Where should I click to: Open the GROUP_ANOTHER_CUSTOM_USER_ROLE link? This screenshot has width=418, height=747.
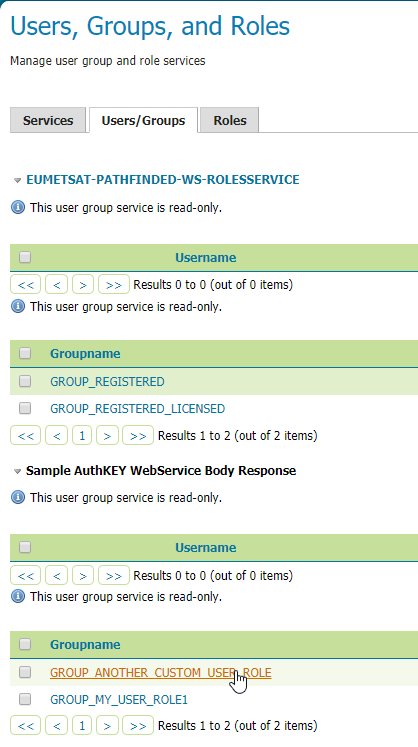[x=161, y=673]
